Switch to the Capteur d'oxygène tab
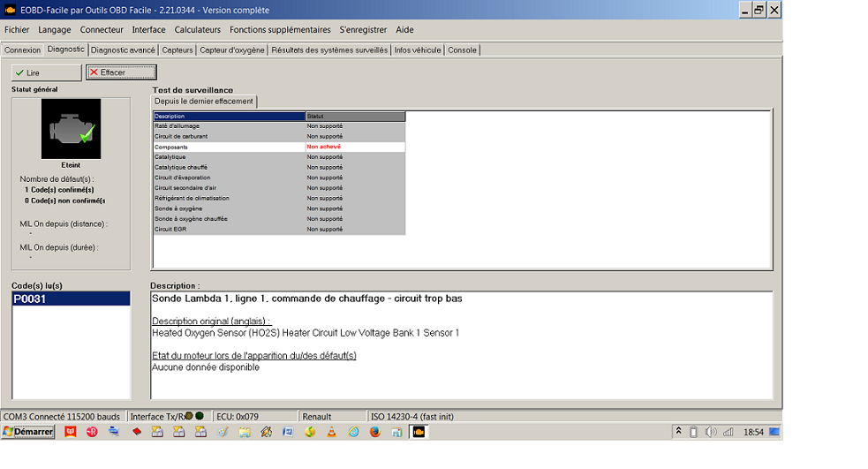 click(231, 50)
